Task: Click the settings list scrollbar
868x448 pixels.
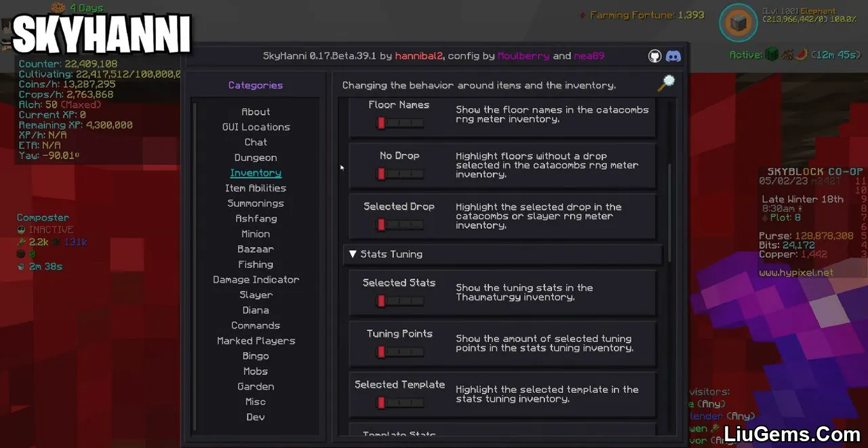Action: coord(669,212)
